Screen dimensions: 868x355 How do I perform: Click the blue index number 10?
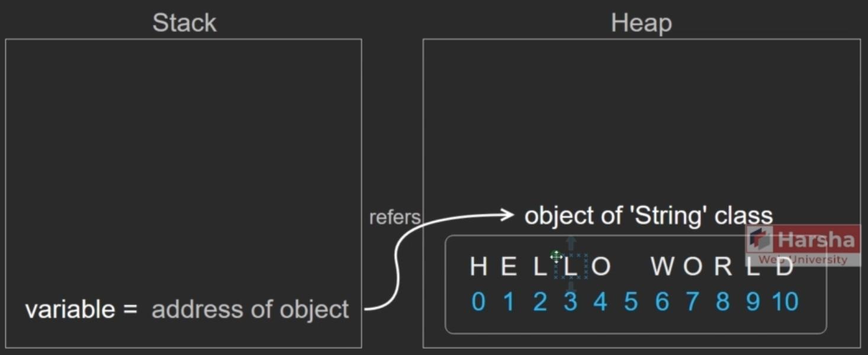pos(785,302)
